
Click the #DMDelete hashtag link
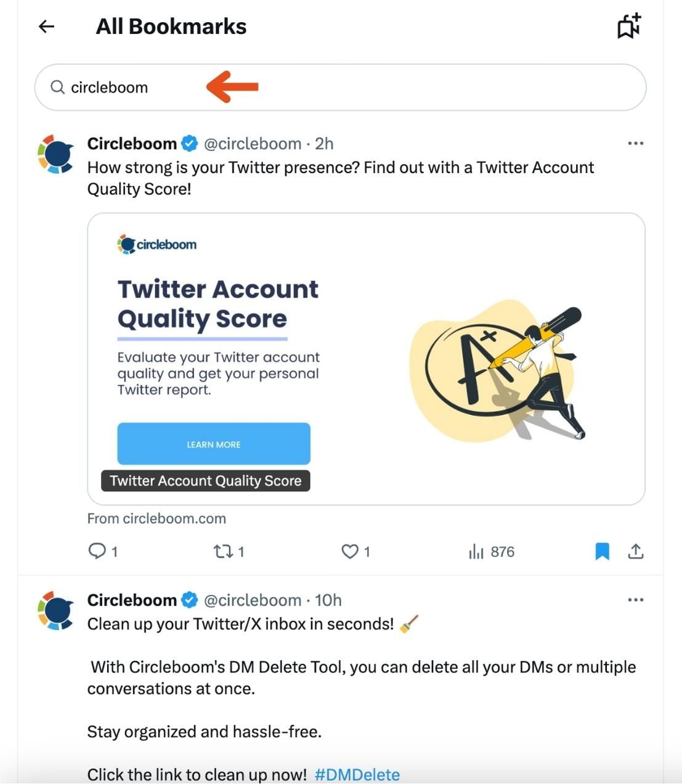pyautogui.click(x=357, y=774)
